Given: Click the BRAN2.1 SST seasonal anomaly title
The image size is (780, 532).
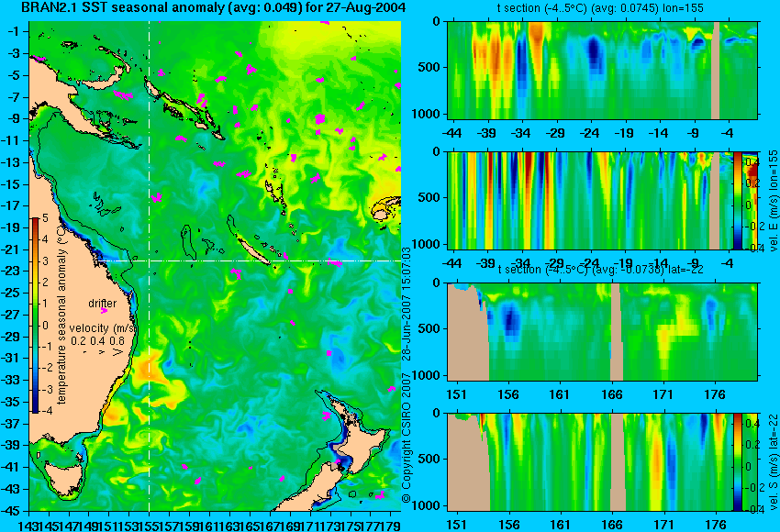Looking at the screenshot, I should 214,8.
